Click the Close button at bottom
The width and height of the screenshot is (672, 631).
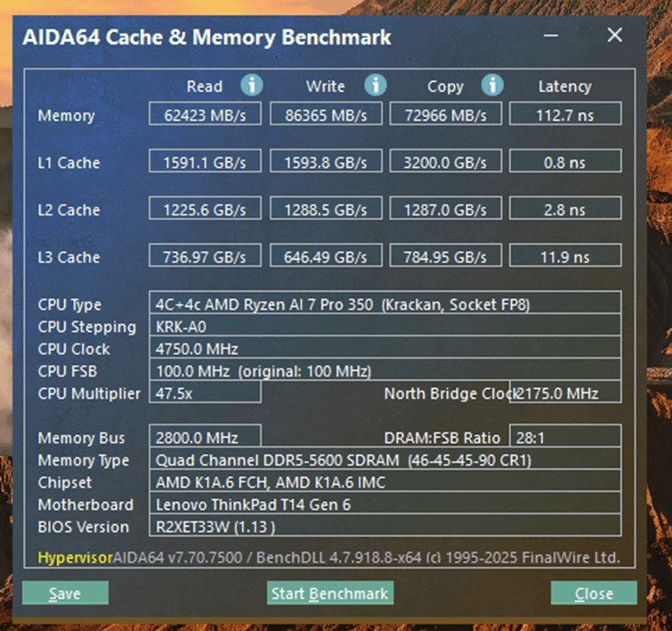coord(594,594)
